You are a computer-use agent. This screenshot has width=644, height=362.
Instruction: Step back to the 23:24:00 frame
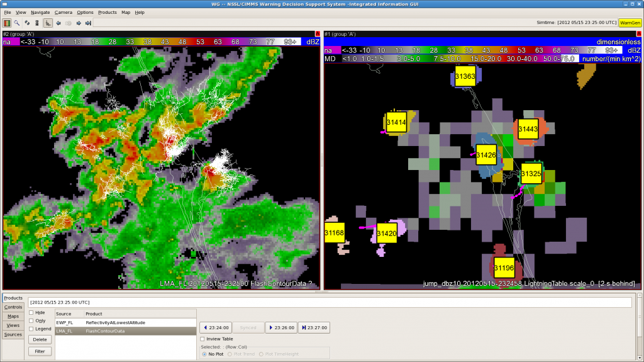216,327
